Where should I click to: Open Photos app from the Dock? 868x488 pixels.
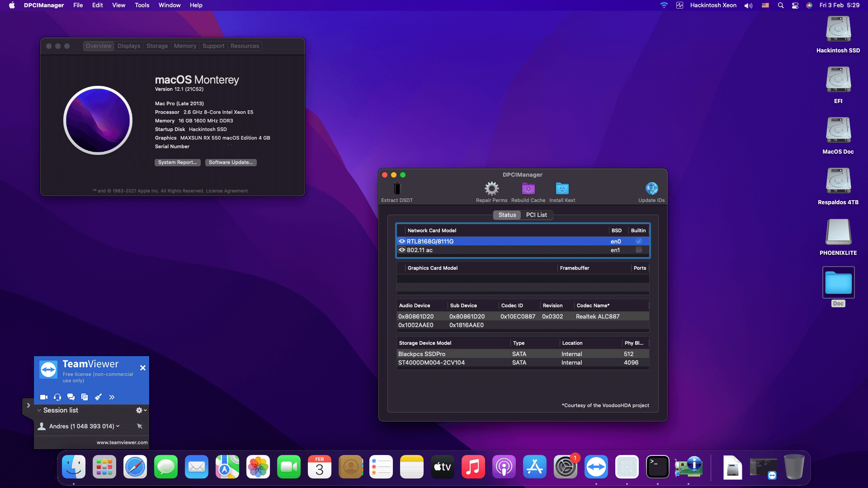point(258,467)
